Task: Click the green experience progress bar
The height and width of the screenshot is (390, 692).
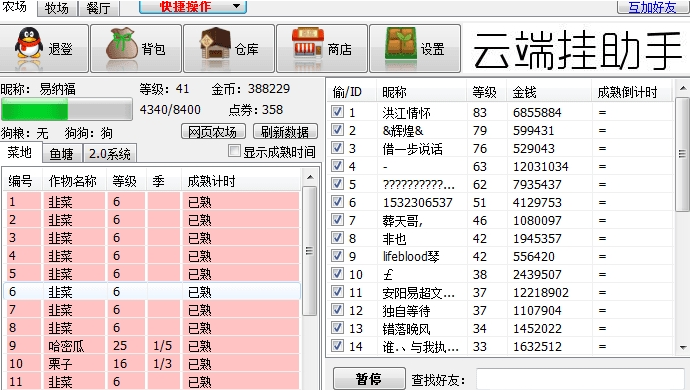Action: 67,109
